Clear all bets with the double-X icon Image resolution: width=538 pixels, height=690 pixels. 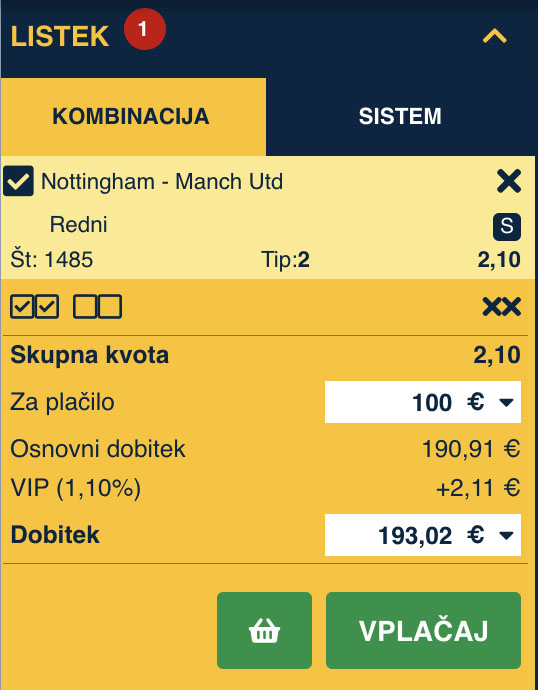[501, 307]
